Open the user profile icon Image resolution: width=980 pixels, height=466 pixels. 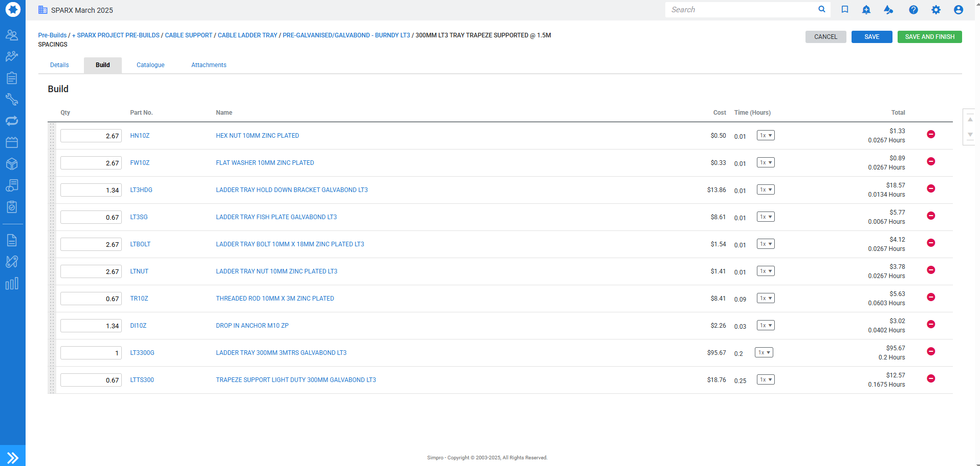tap(958, 10)
